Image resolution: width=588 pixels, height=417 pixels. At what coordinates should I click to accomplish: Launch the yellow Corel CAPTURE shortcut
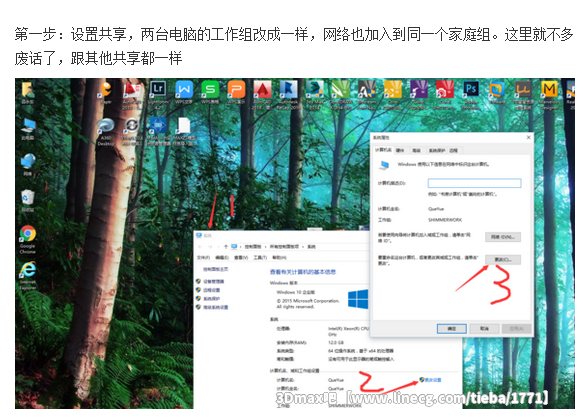[x=393, y=94]
